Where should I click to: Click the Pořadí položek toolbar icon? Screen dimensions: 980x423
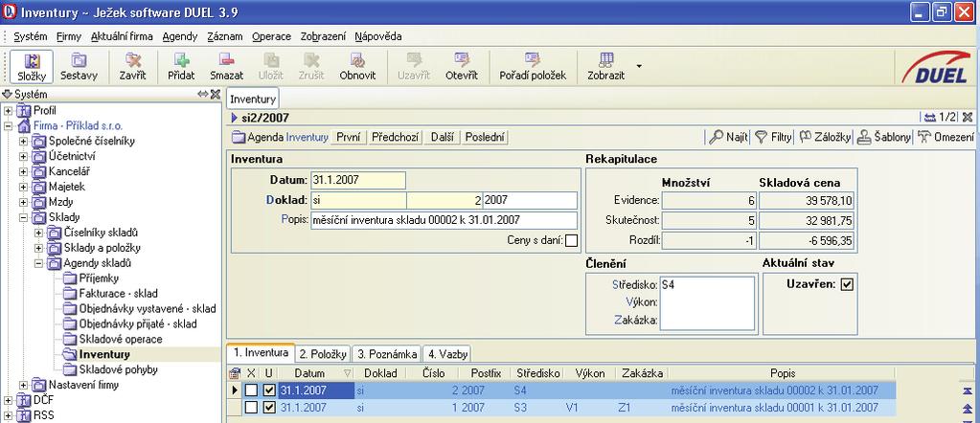533,67
